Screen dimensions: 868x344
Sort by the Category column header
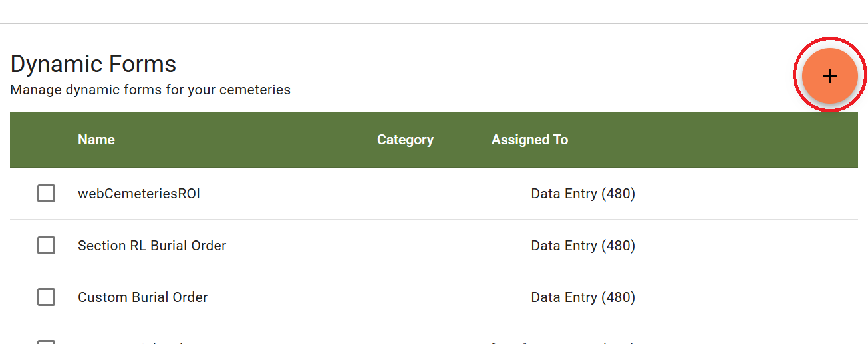[405, 140]
